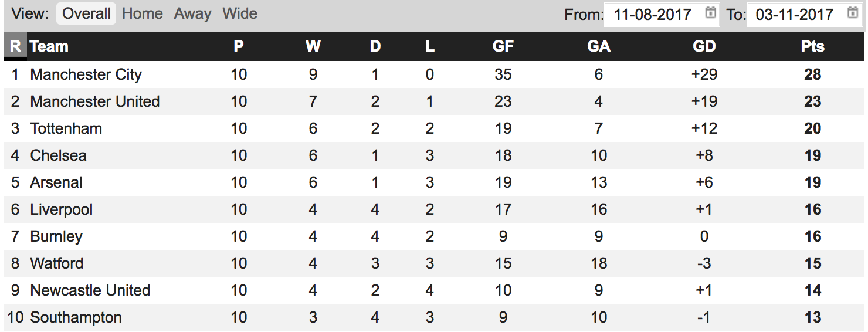The width and height of the screenshot is (868, 332).
Task: Open the From date calendar icon
Action: pos(710,12)
